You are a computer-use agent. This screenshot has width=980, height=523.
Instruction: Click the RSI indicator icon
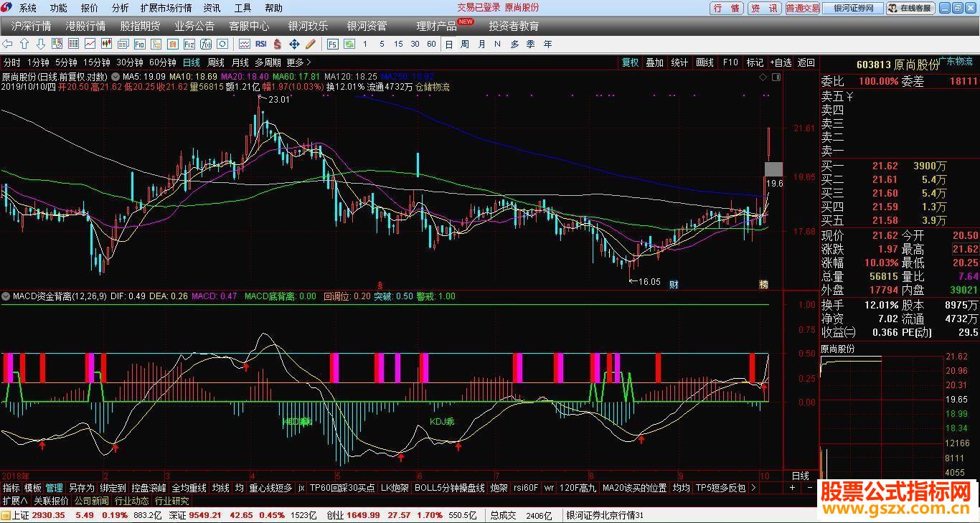(261, 44)
